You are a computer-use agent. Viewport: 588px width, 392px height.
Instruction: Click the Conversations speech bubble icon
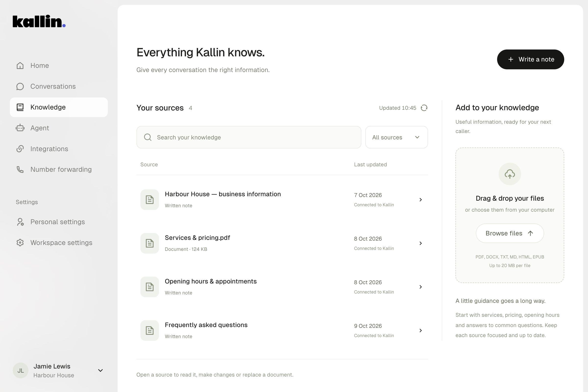[20, 86]
